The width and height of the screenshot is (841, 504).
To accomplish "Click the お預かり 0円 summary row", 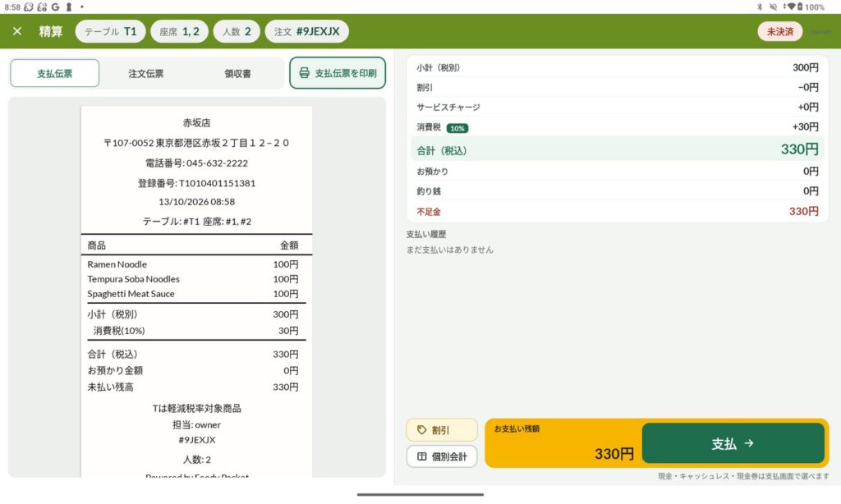I will click(618, 172).
